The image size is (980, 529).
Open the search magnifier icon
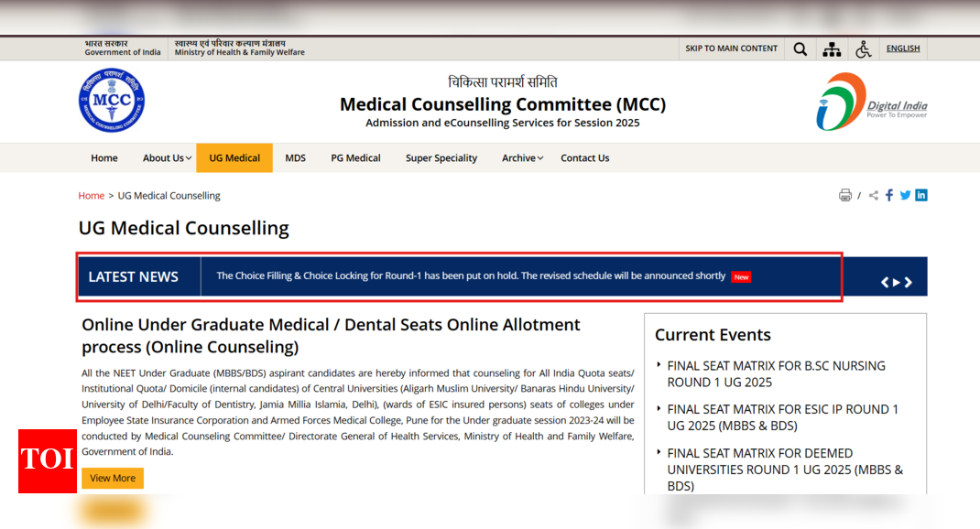click(x=800, y=49)
